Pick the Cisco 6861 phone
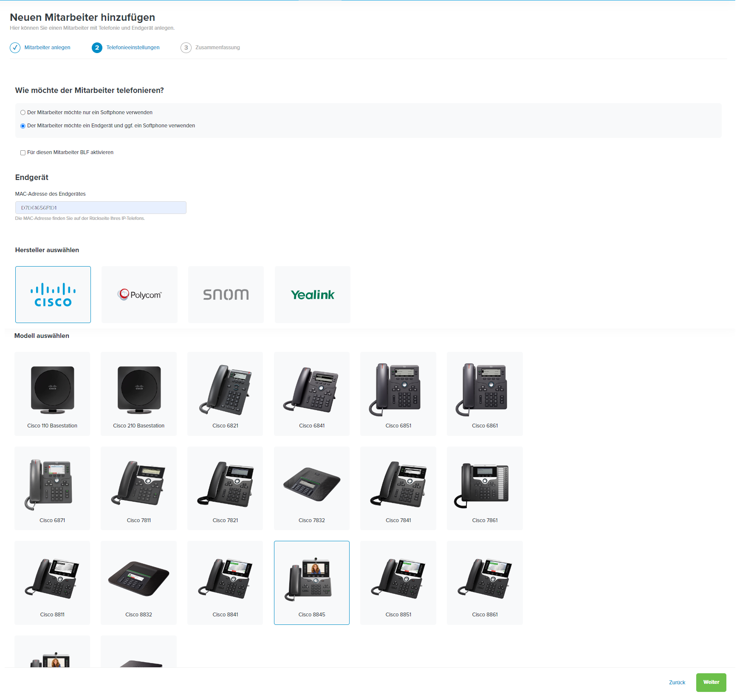 485,394
